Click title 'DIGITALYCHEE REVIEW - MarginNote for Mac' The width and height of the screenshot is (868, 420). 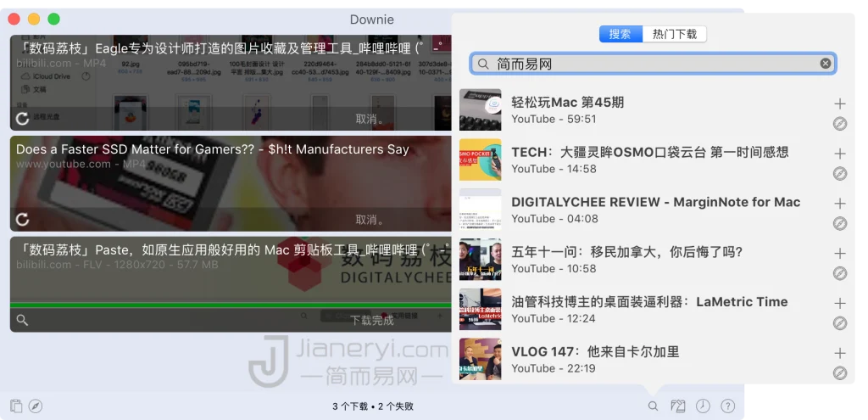(656, 202)
